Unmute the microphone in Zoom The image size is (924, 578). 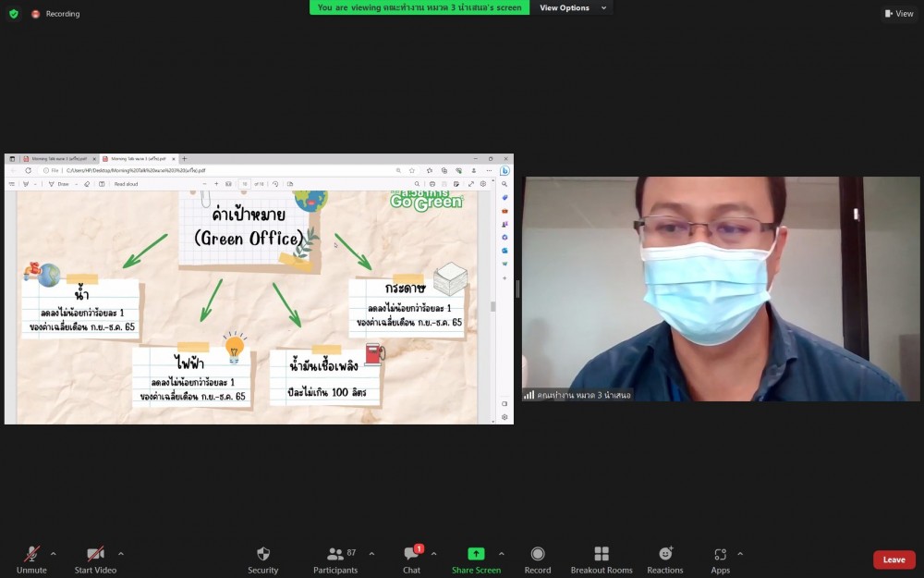(x=31, y=560)
